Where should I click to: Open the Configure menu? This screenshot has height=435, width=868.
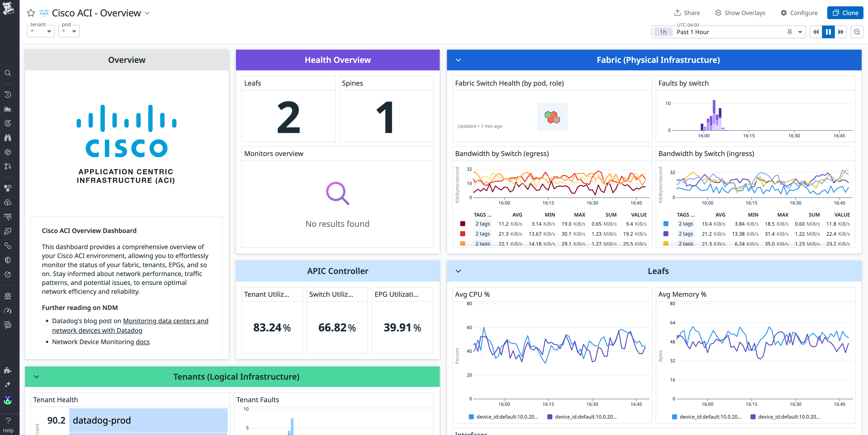pyautogui.click(x=799, y=13)
